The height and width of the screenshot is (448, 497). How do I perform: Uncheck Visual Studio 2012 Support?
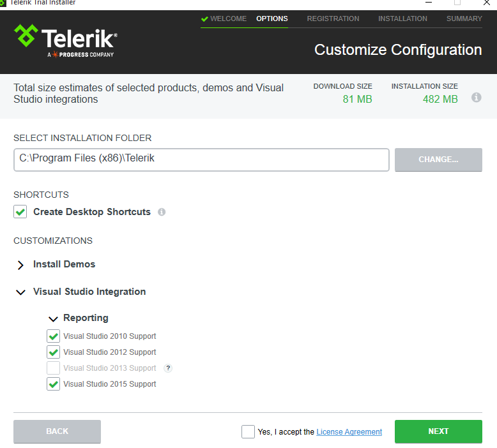click(54, 352)
